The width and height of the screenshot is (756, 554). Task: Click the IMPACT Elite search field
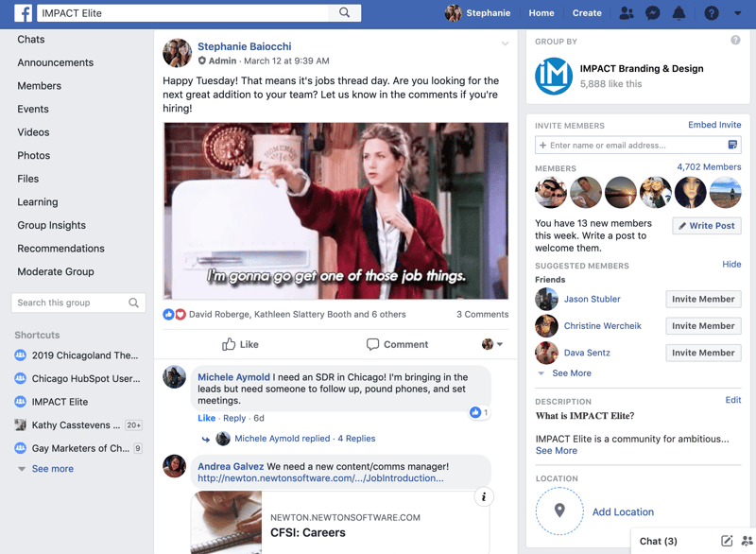(183, 13)
